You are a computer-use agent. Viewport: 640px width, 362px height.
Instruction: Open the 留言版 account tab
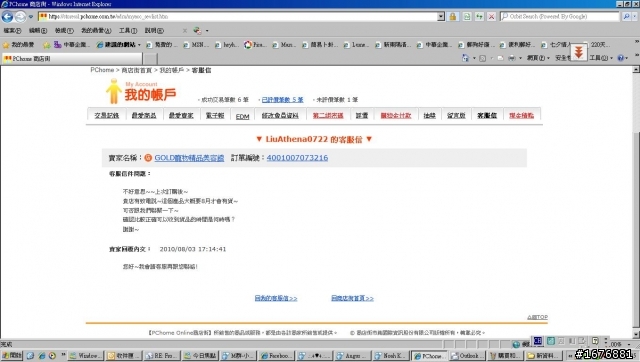click(456, 115)
